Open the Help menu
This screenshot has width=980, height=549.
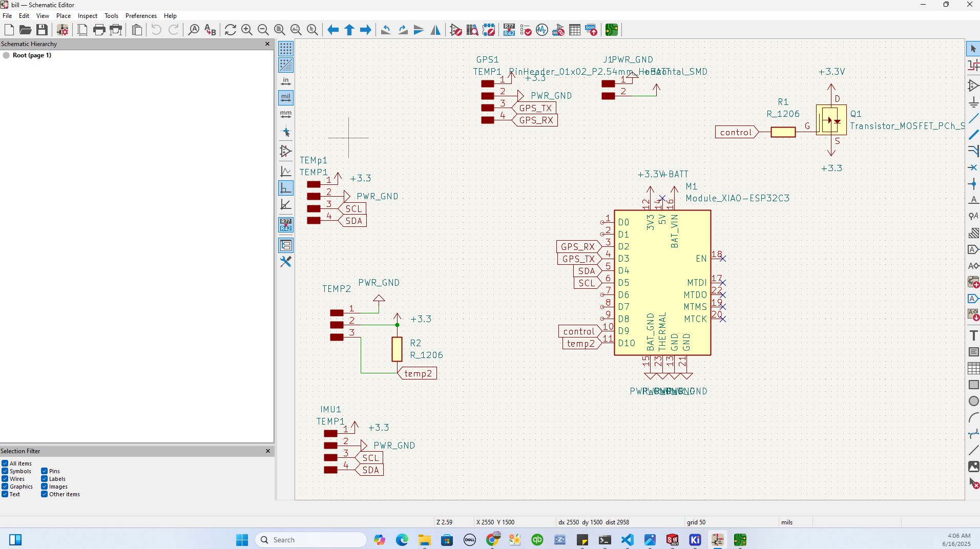pyautogui.click(x=170, y=16)
